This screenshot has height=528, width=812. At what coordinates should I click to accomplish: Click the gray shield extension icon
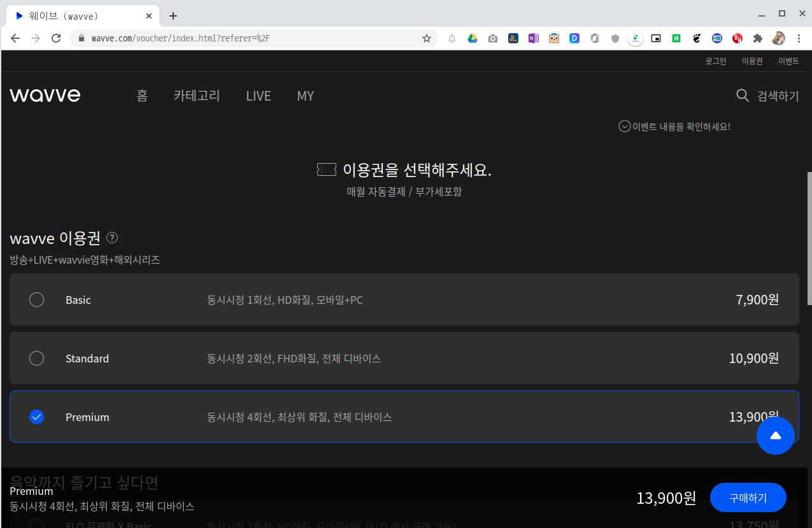click(x=615, y=38)
